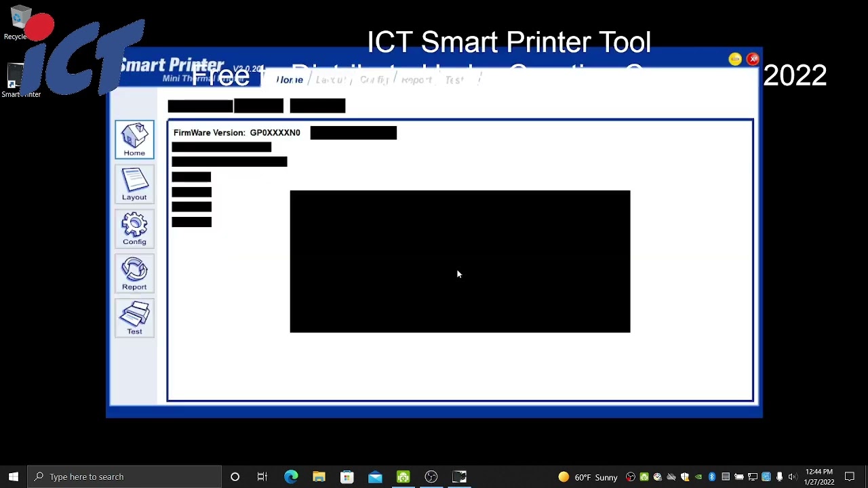Select the Layout tab in top navigation
This screenshot has width=868, height=488.
(332, 80)
